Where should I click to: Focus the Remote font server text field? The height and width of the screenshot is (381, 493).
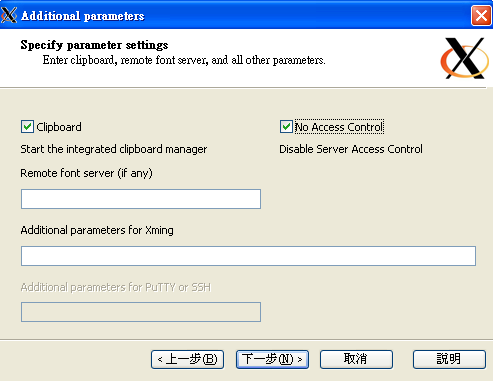[x=141, y=199]
